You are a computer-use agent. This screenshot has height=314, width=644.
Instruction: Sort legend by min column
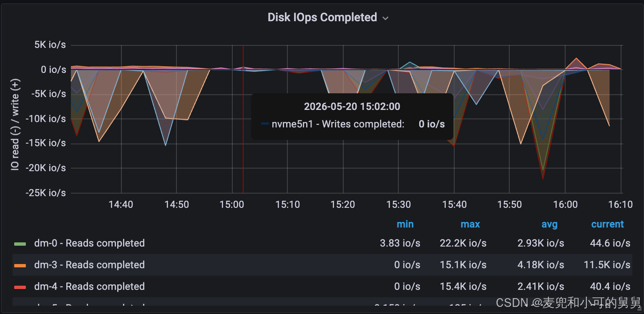(x=405, y=224)
